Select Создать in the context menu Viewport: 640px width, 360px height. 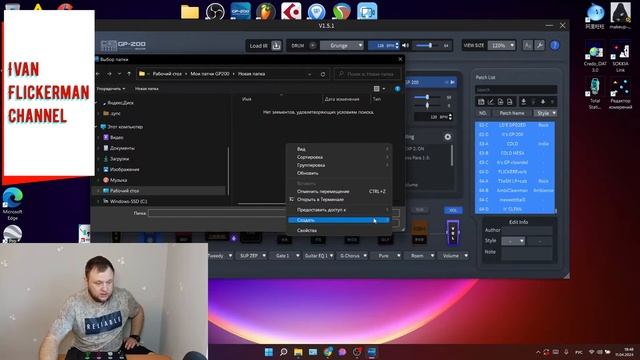pyautogui.click(x=339, y=220)
